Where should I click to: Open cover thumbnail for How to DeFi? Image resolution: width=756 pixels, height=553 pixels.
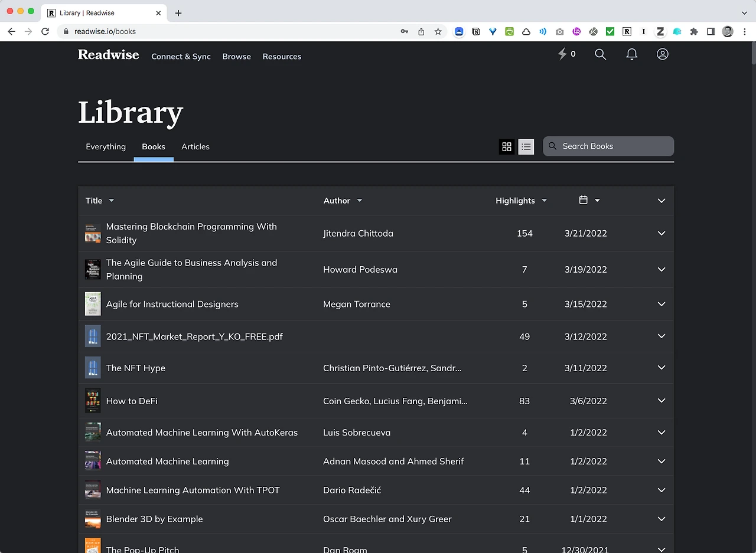coord(93,401)
